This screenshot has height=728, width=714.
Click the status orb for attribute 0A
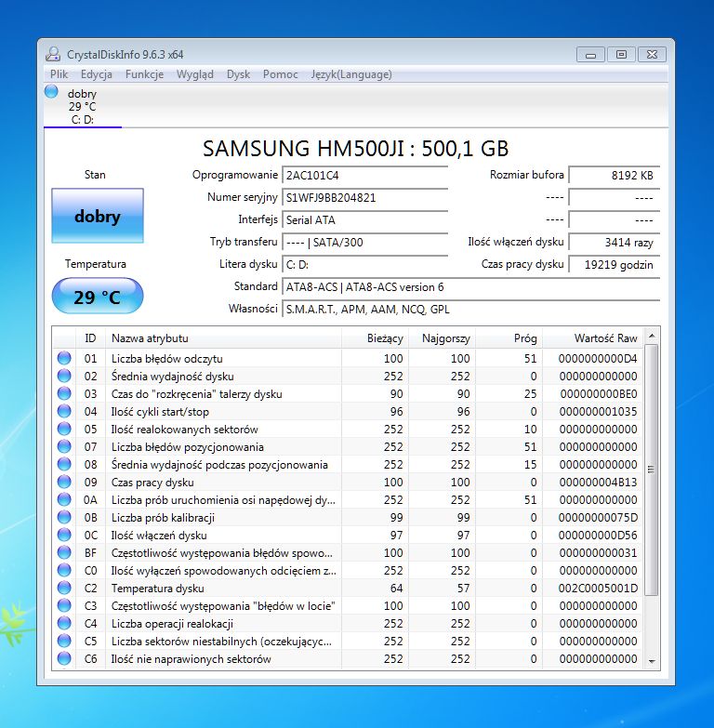point(64,499)
